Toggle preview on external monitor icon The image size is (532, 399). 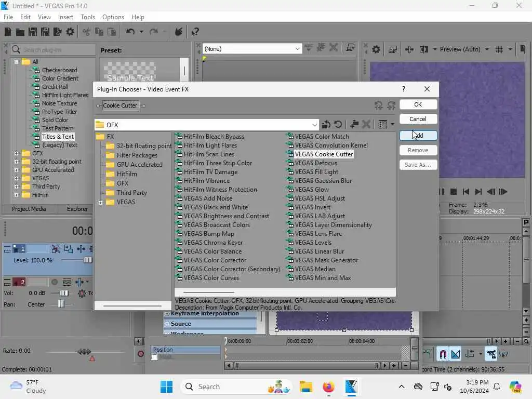click(x=393, y=49)
